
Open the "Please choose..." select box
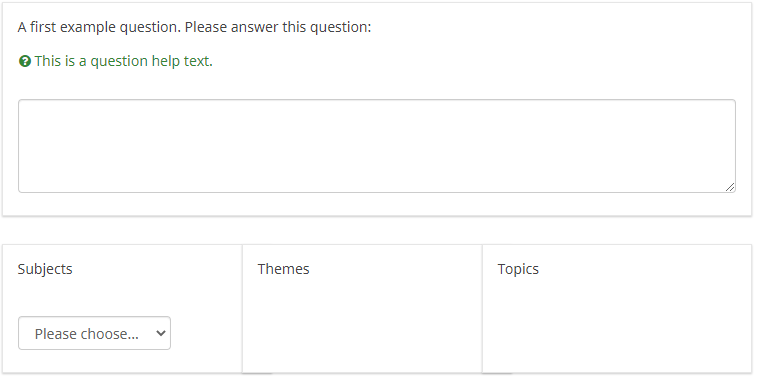(x=94, y=333)
